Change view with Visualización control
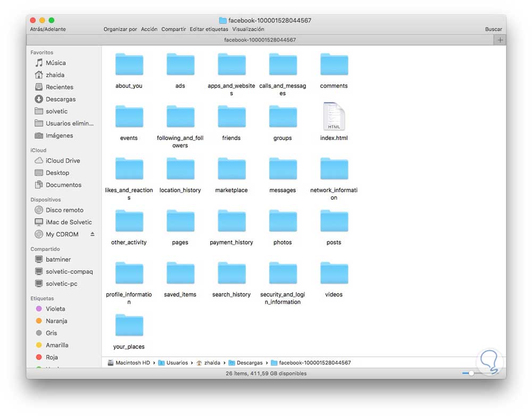This screenshot has height=416, width=532. click(248, 29)
